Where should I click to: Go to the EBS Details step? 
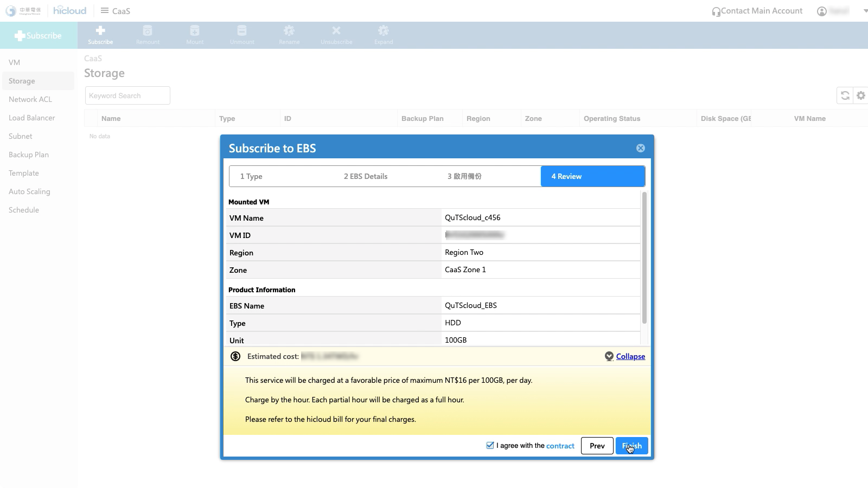[365, 176]
